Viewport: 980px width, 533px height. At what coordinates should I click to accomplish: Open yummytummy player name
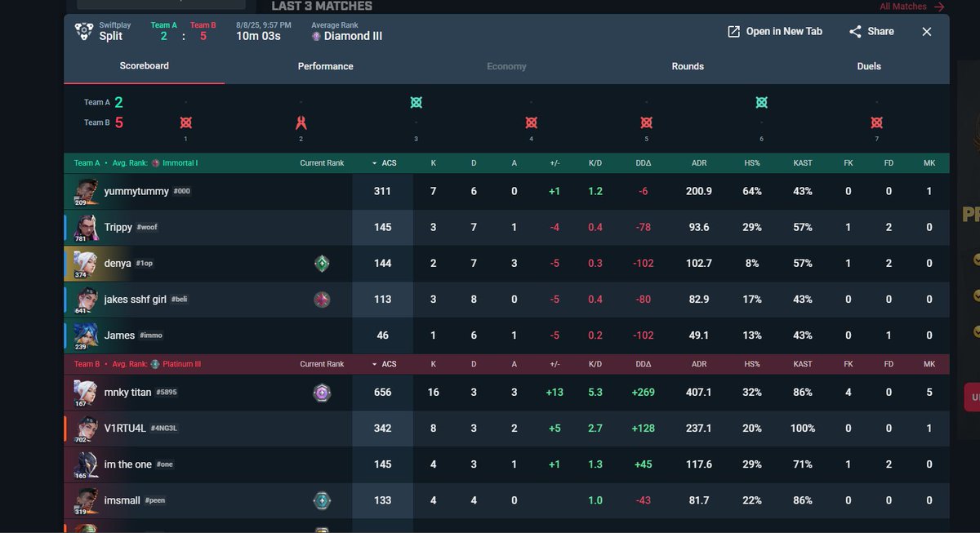pos(136,191)
